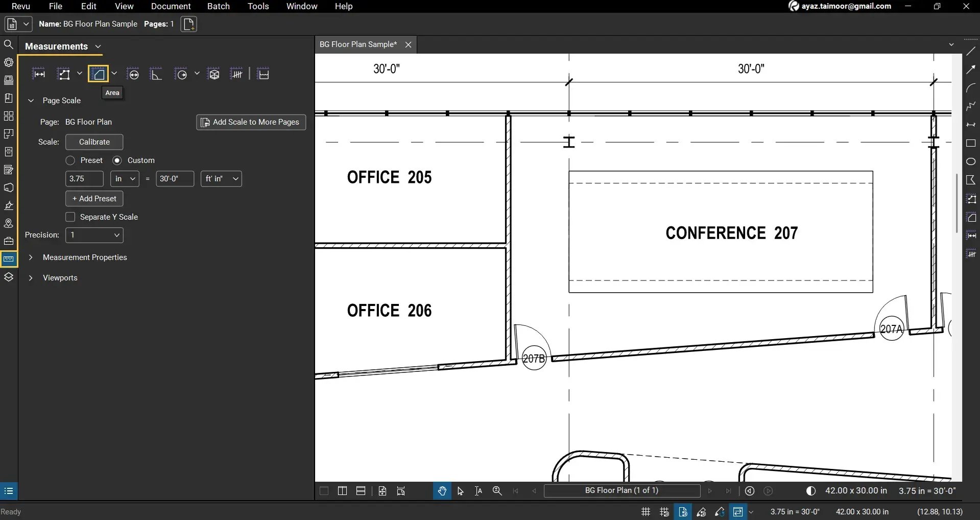Select the Polygon tool in right toolbar

(971, 180)
